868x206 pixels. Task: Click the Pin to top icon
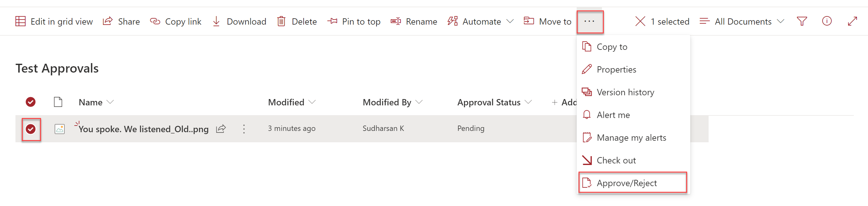click(332, 21)
